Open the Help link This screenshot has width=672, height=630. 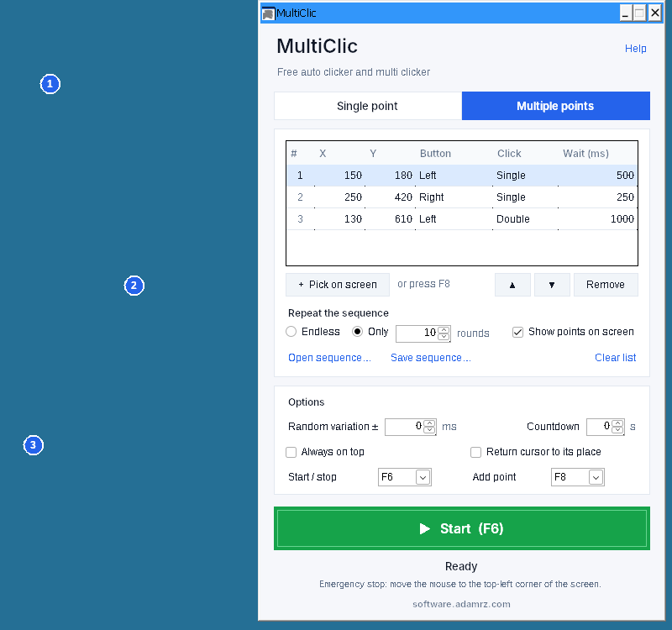[636, 49]
